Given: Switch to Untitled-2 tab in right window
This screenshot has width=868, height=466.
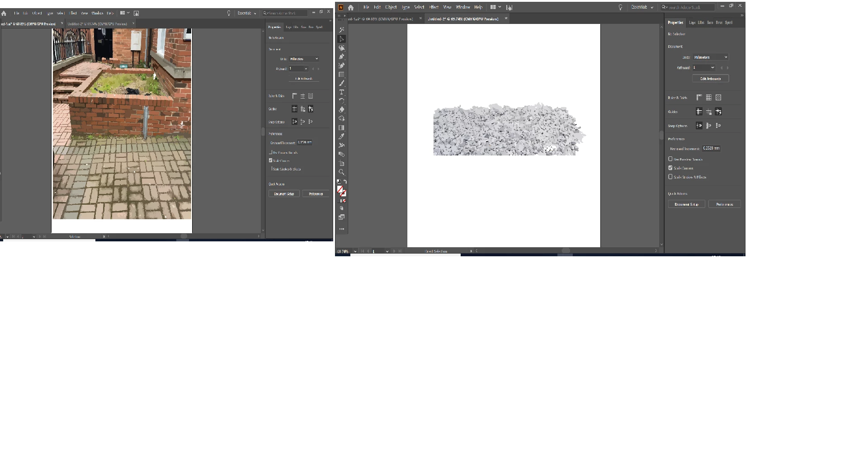Looking at the screenshot, I should coord(463,19).
